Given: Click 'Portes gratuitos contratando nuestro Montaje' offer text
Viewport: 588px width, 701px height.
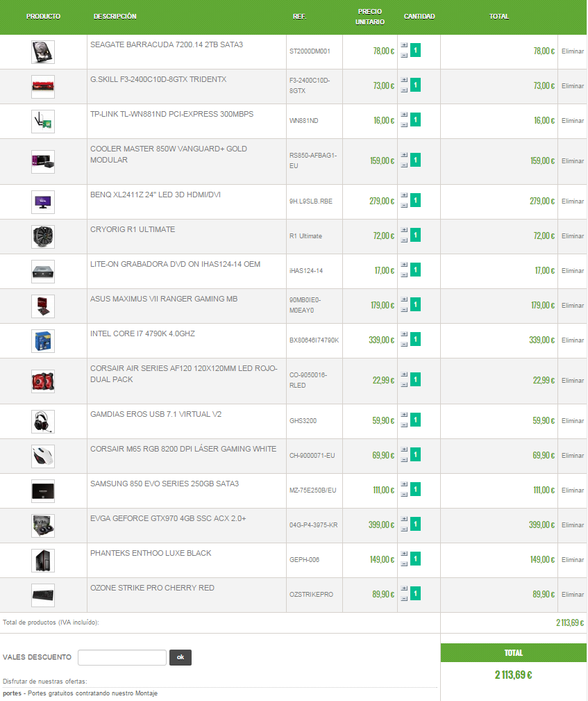Looking at the screenshot, I should pos(92,693).
